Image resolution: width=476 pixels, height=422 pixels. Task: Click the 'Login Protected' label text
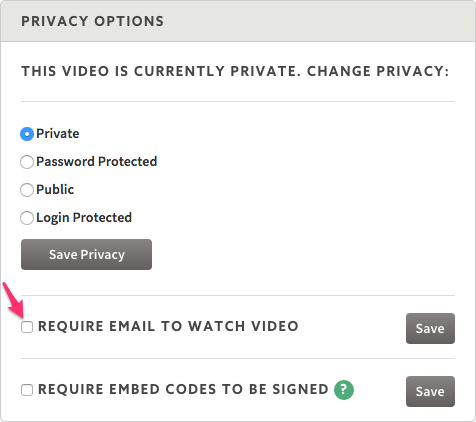pyautogui.click(x=84, y=218)
